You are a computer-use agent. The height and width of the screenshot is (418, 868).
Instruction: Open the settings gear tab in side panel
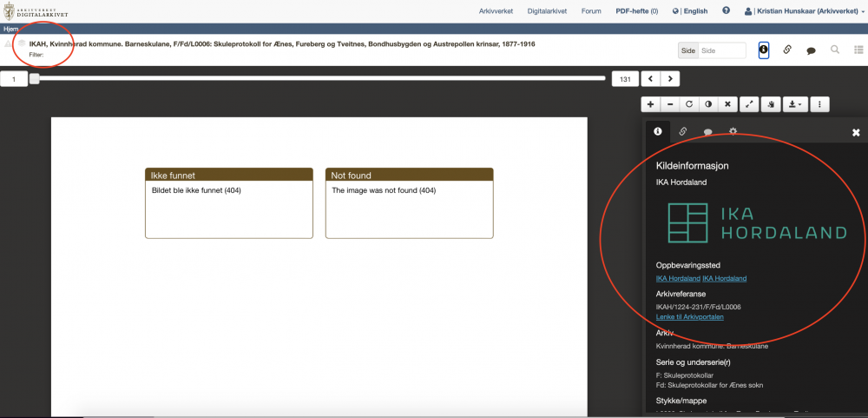pos(733,132)
